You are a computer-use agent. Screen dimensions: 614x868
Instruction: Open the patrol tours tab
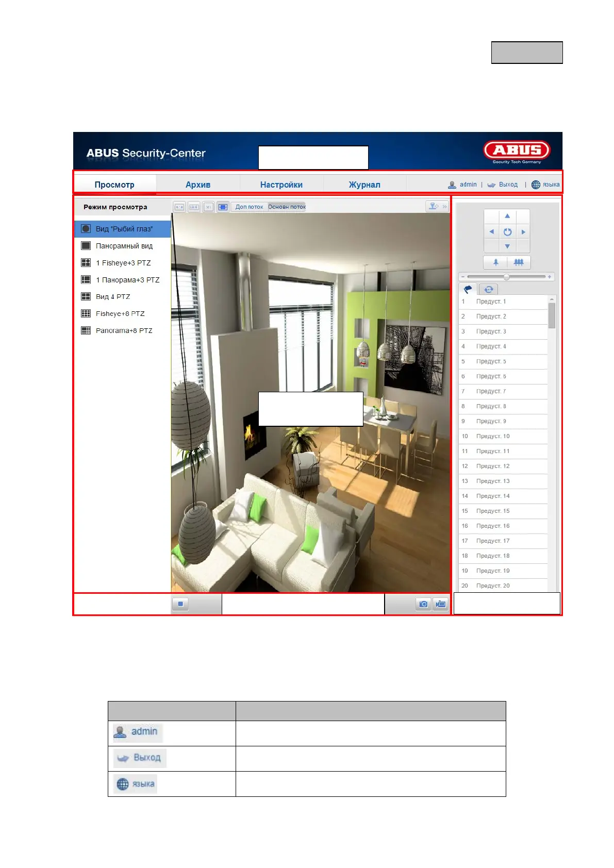click(x=488, y=289)
